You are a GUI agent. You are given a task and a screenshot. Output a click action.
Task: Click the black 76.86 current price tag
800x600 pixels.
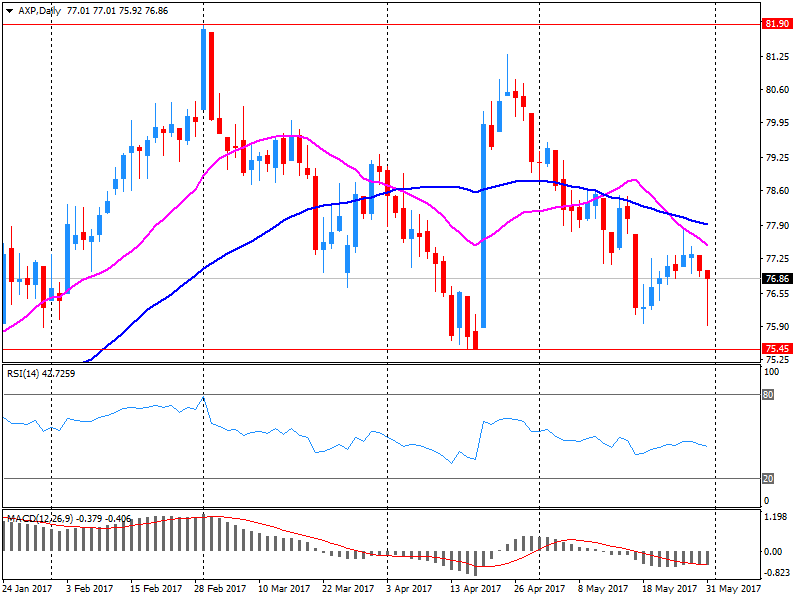(x=777, y=279)
